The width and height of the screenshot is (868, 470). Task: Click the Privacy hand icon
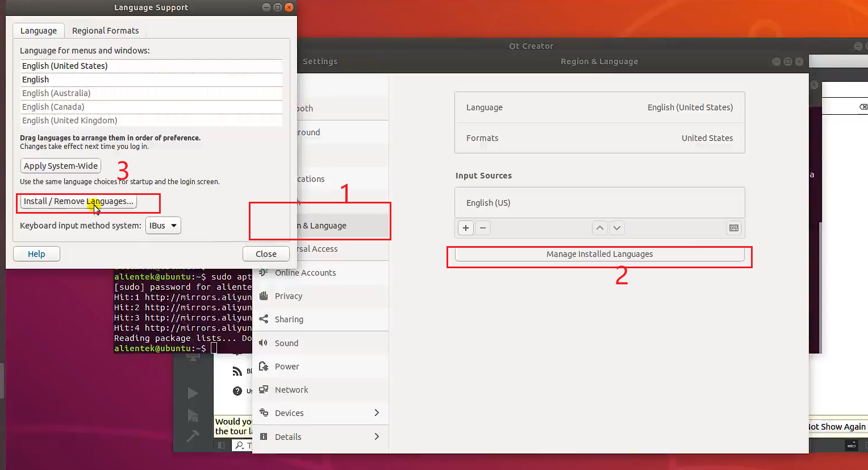pos(264,296)
